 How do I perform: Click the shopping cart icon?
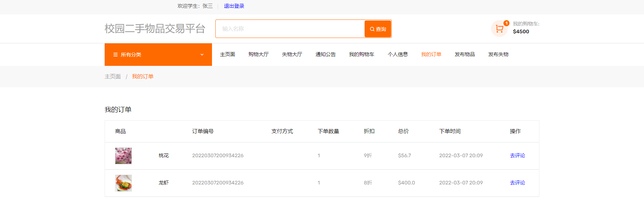tap(499, 29)
